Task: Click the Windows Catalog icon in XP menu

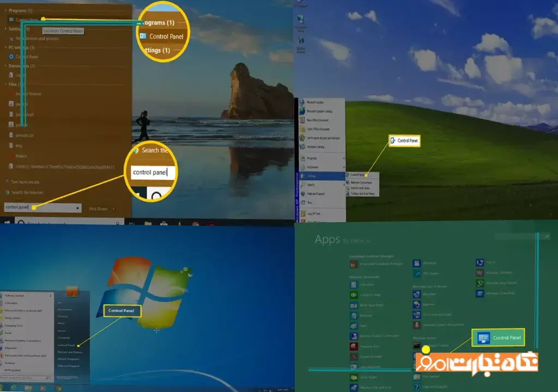Action: [303, 147]
